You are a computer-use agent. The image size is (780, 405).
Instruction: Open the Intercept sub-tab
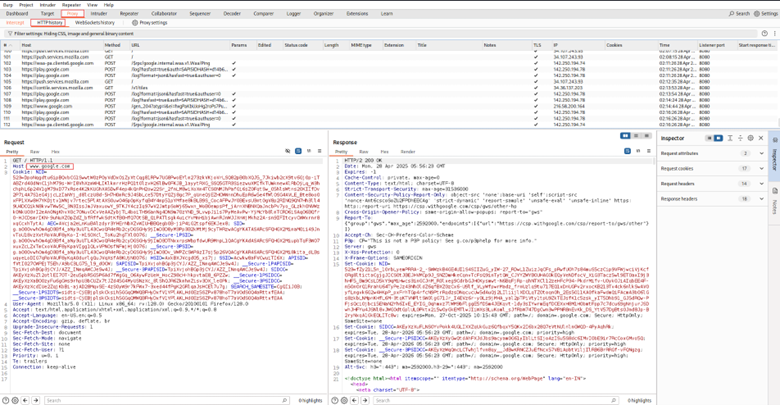(x=15, y=22)
